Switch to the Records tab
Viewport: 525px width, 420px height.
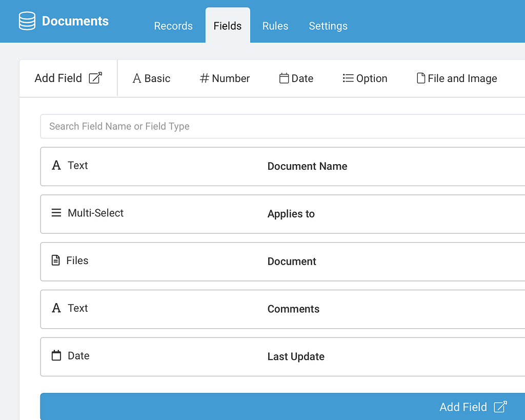click(x=173, y=26)
